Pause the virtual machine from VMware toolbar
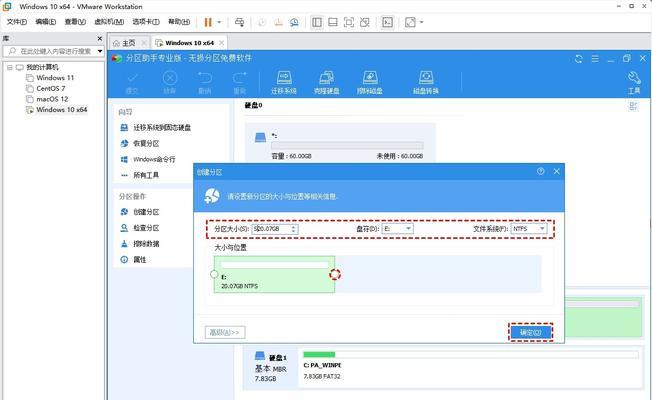 [x=208, y=22]
